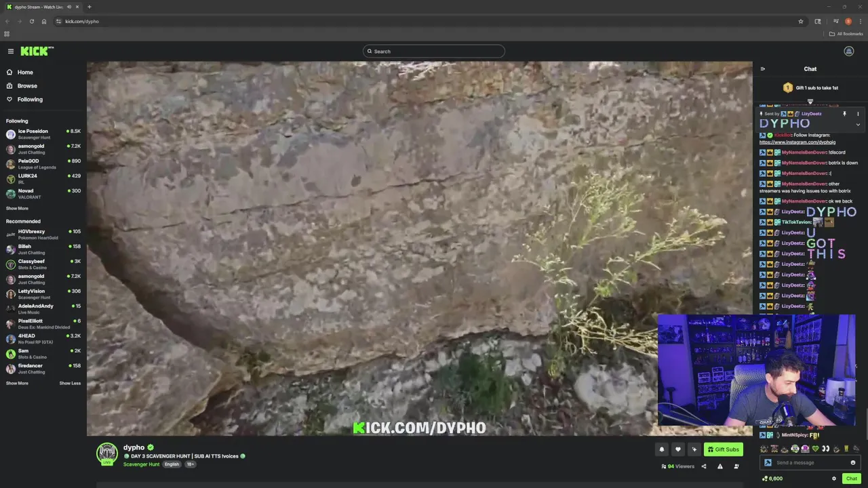
Task: Go to browser home page icon
Action: coord(44,21)
